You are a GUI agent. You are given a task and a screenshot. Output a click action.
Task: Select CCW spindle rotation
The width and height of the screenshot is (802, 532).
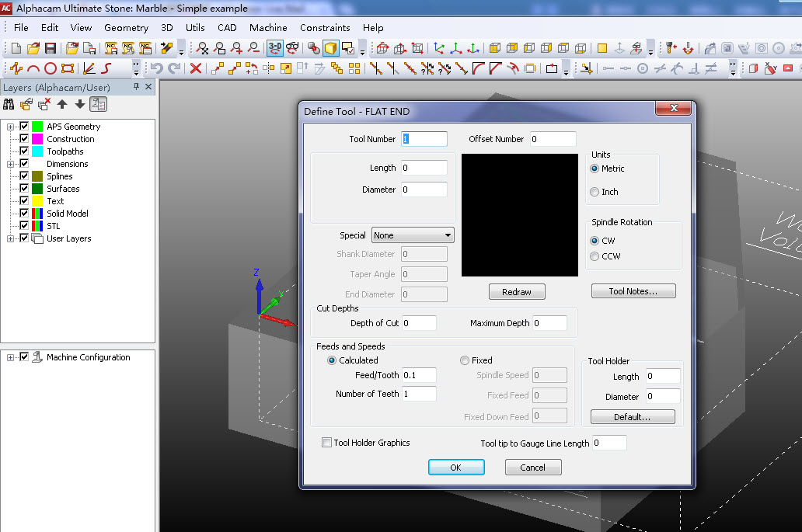click(595, 256)
